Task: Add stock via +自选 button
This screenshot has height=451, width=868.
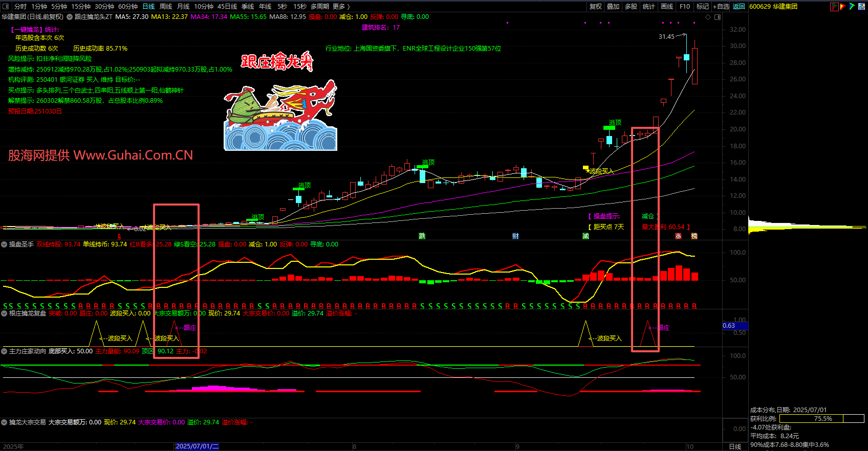Action: click(x=721, y=7)
